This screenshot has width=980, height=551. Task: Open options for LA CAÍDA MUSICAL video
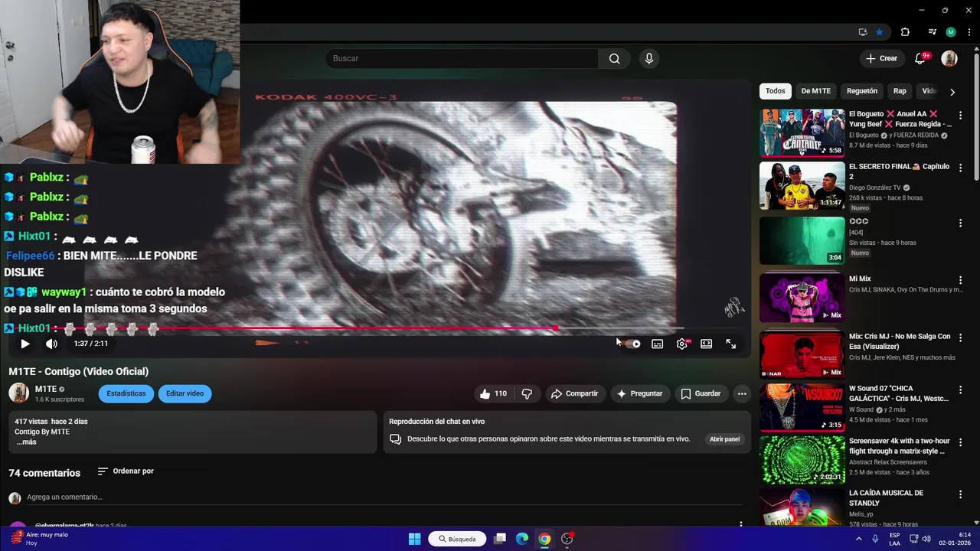tap(960, 494)
